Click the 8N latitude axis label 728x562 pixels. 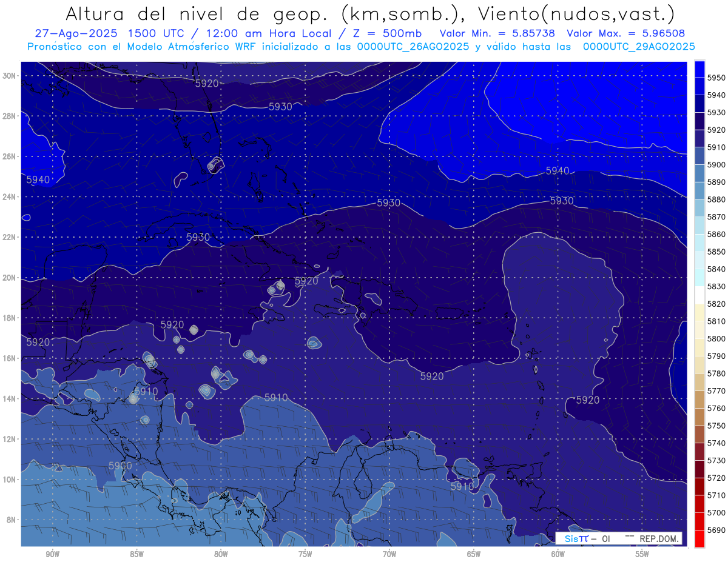[12, 520]
